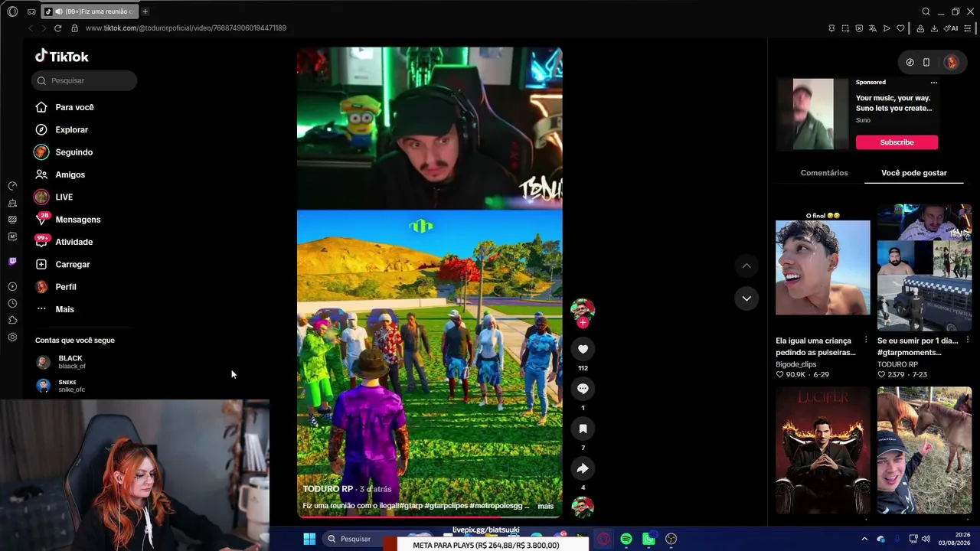Open the Twitch sidebar panel
The width and height of the screenshot is (980, 551).
click(x=12, y=262)
